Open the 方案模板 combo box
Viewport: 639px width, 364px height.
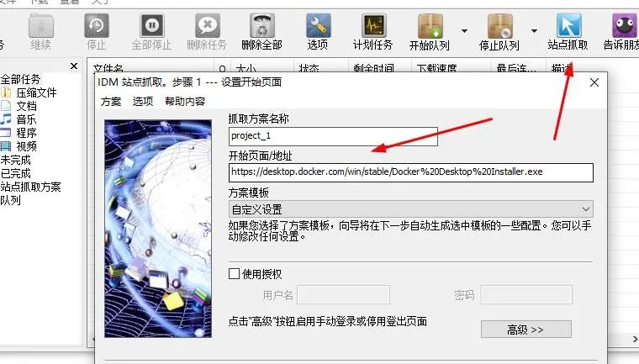click(x=411, y=209)
